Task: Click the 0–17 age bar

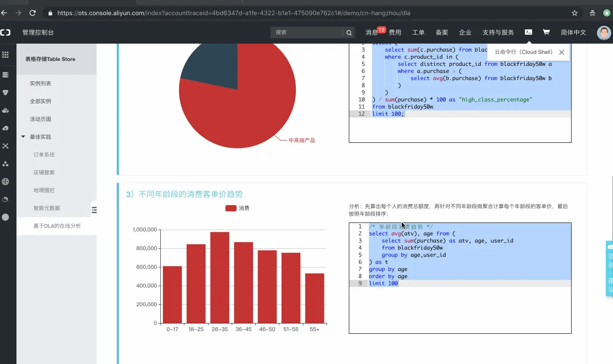Action: (172, 295)
